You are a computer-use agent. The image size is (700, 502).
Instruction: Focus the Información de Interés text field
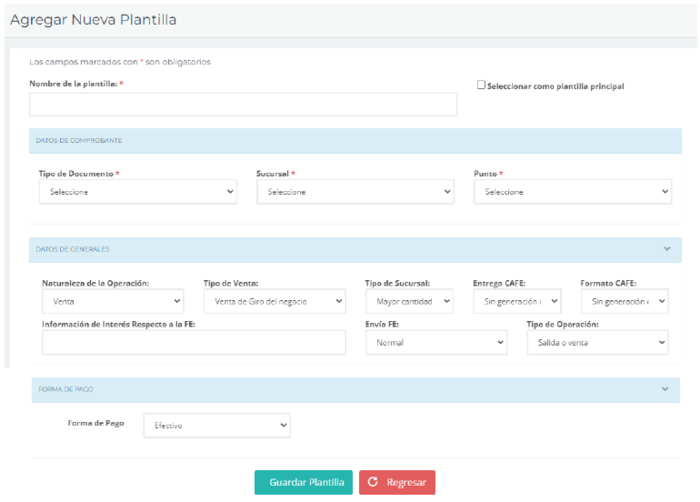(194, 343)
